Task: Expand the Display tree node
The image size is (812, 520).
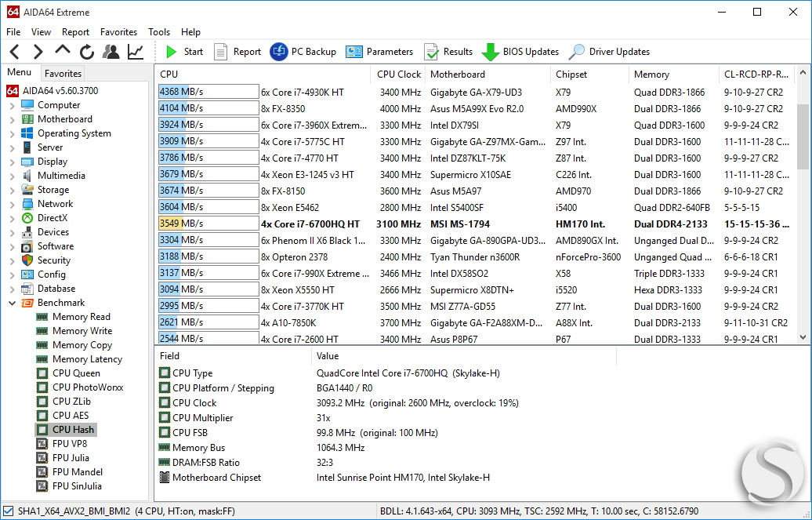Action: point(13,162)
